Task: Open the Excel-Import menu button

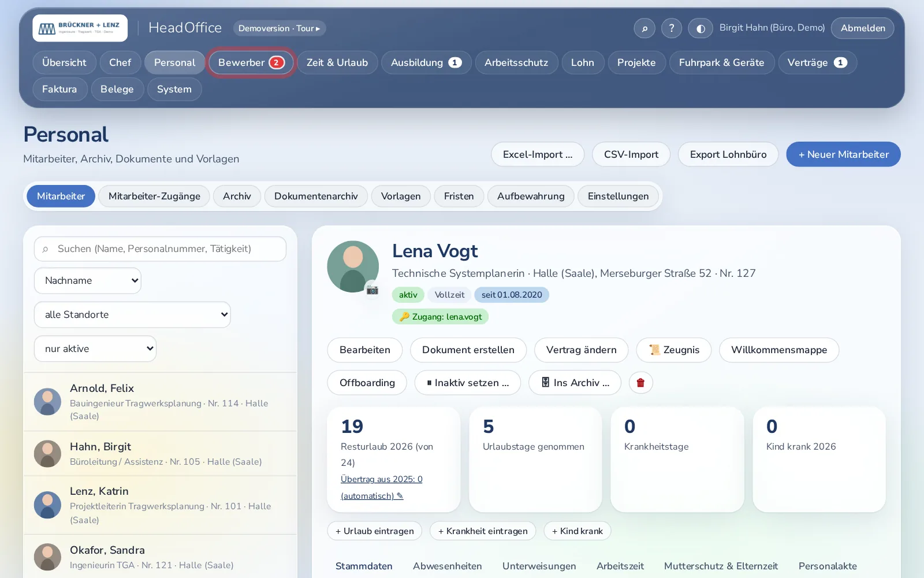Action: (x=538, y=154)
